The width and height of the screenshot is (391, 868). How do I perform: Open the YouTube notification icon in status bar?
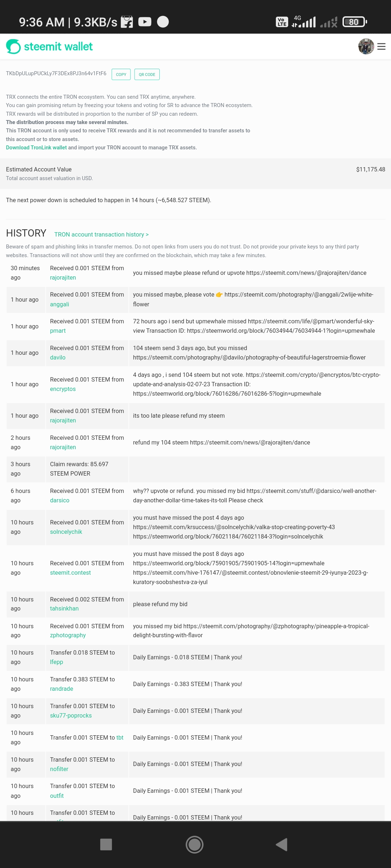point(145,22)
